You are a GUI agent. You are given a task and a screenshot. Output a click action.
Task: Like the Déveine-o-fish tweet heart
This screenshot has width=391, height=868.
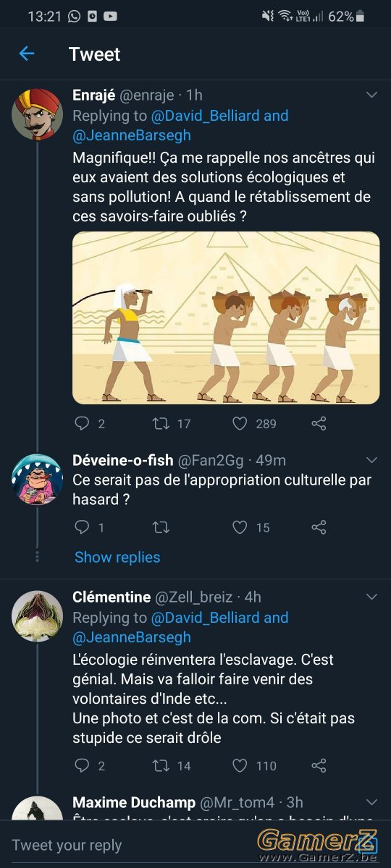pyautogui.click(x=240, y=527)
